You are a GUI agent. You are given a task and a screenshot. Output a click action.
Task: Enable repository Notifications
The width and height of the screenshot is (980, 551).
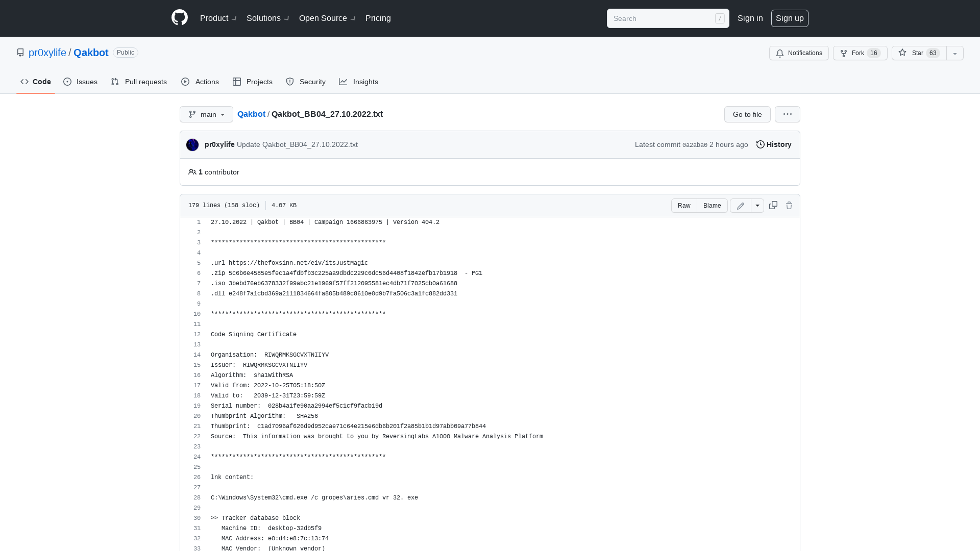[x=799, y=53]
